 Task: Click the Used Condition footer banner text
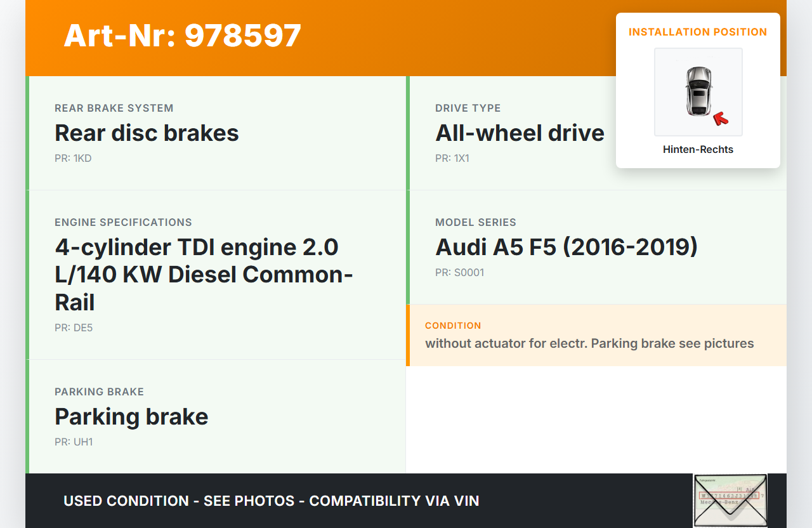tap(271, 501)
